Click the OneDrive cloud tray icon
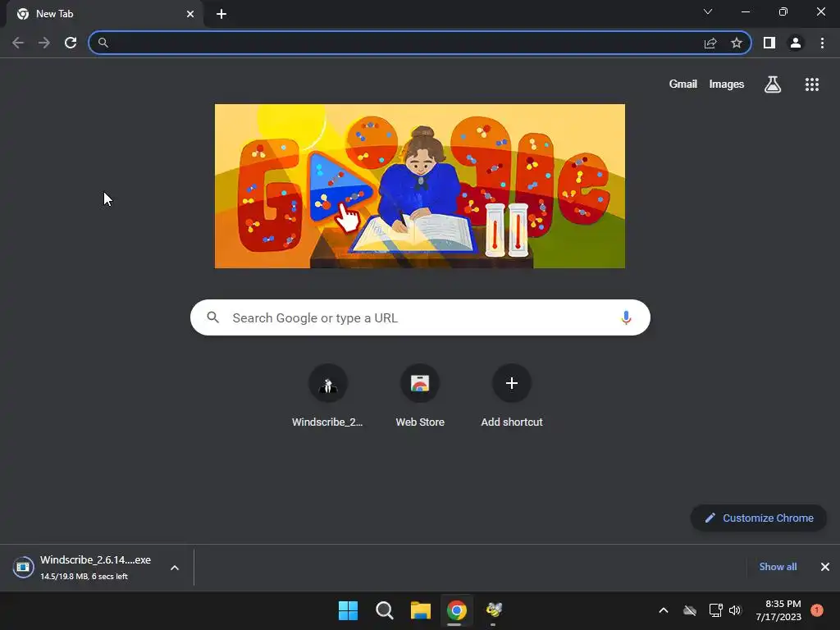840x630 pixels. tap(690, 610)
